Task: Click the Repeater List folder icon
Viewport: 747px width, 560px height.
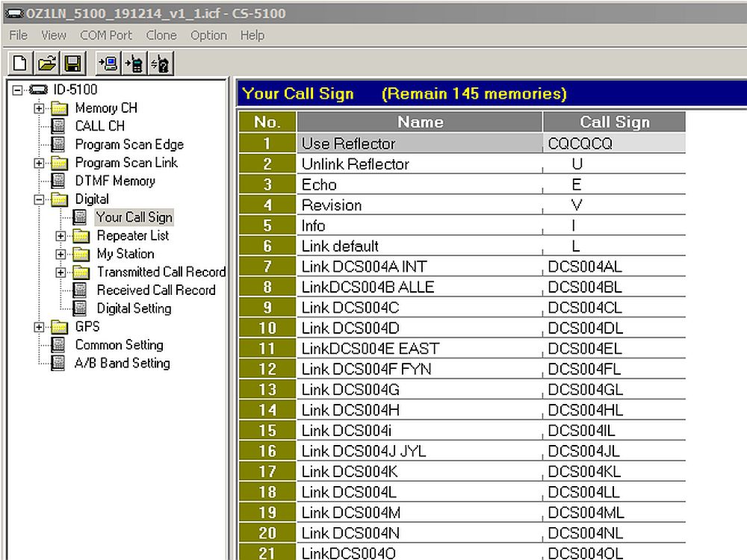Action: tap(81, 236)
